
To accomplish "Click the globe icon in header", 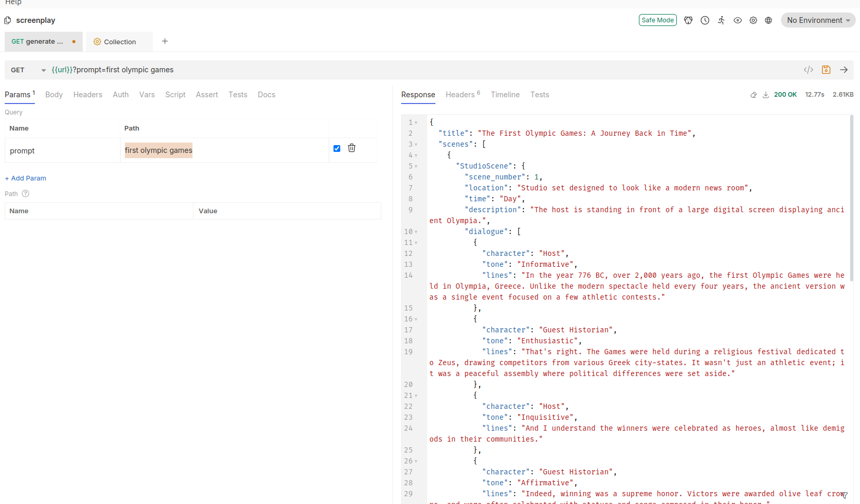I will 768,20.
